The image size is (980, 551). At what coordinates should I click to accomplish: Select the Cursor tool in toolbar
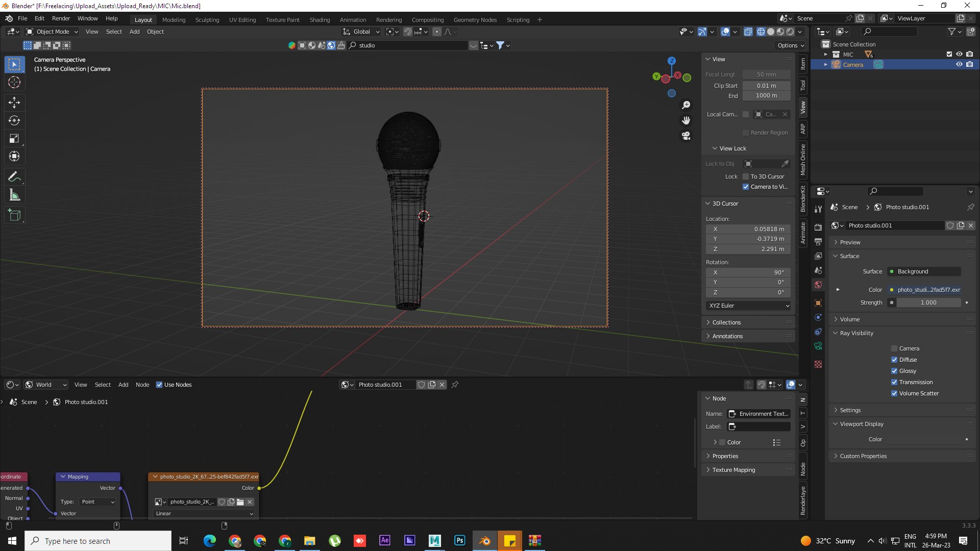point(14,82)
